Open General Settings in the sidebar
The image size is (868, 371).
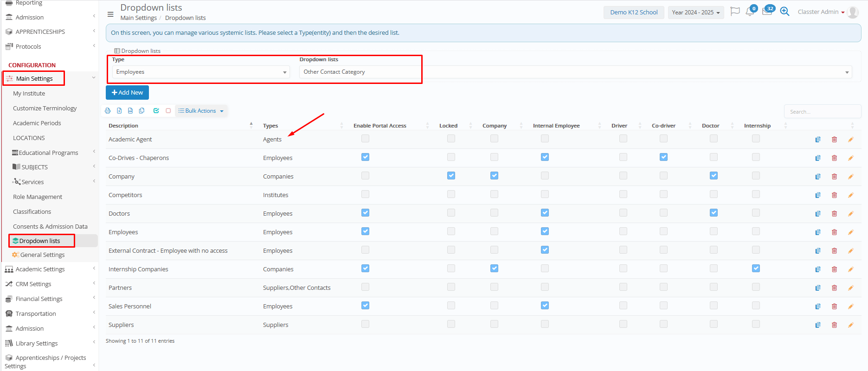pos(42,255)
